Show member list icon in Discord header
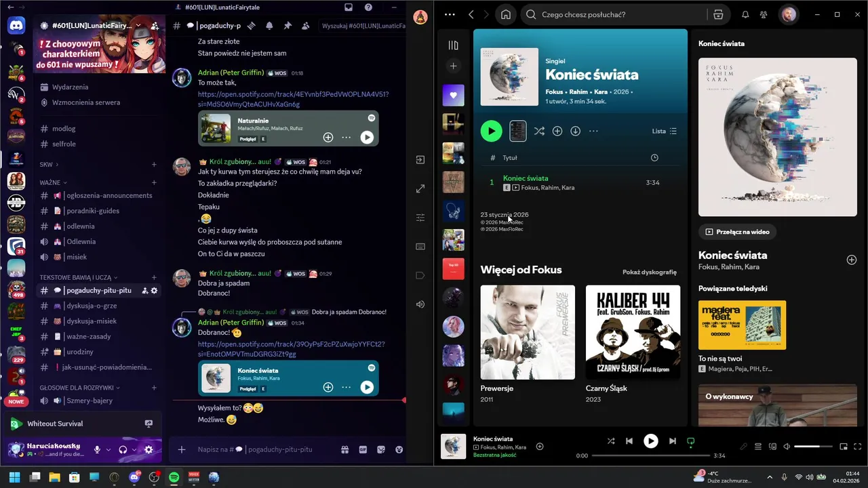The width and height of the screenshot is (868, 488). click(x=305, y=26)
